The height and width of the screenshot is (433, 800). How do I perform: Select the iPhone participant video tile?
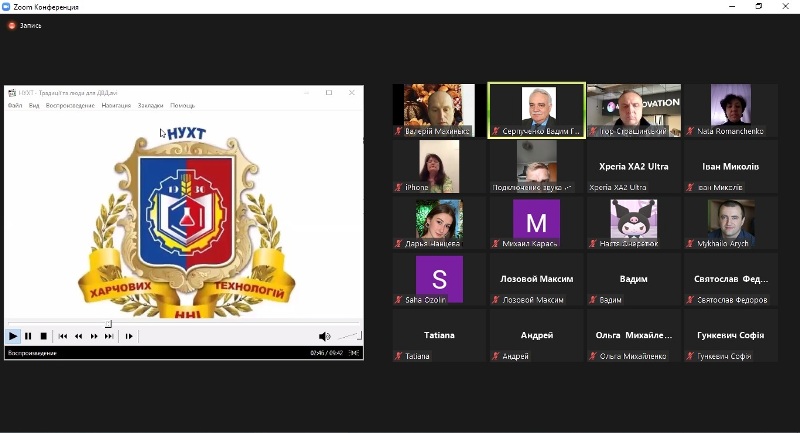[x=439, y=167]
